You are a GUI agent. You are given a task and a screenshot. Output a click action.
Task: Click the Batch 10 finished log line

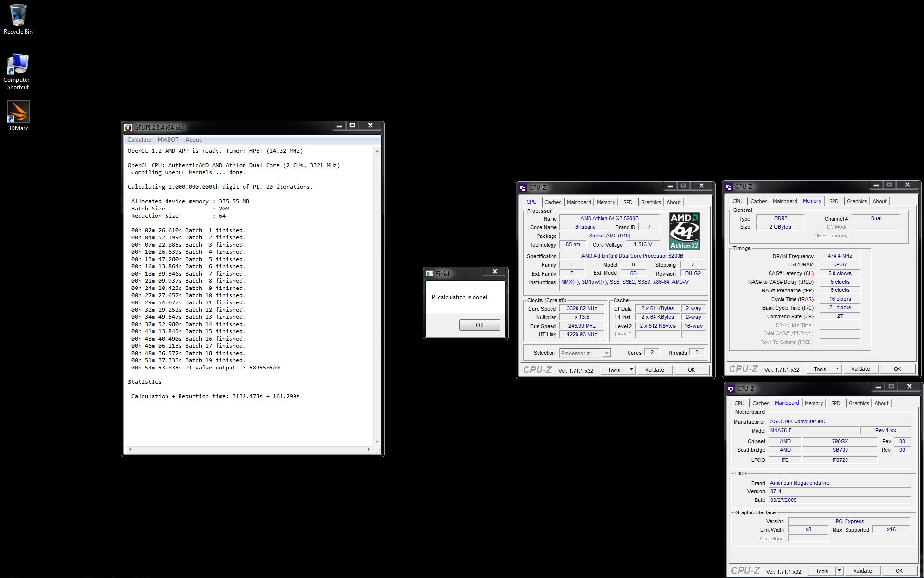coord(188,295)
